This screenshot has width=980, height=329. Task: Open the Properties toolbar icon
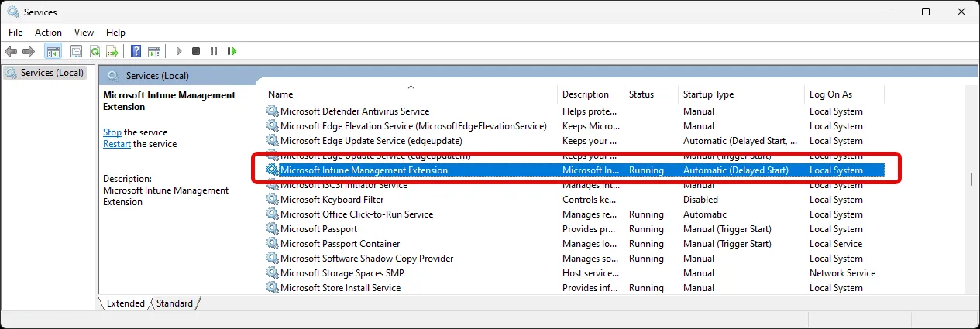coord(77,51)
